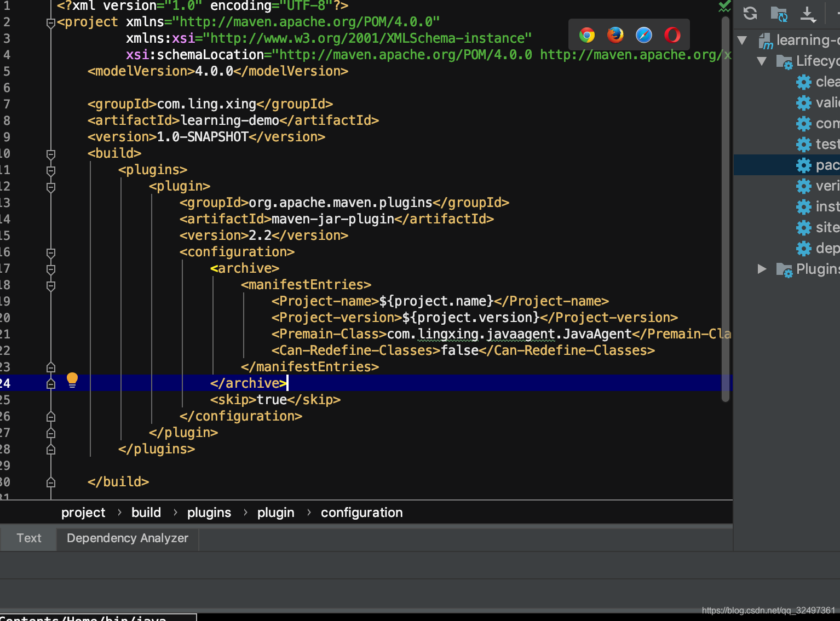Click the modelVersion 4.0.0 line
The width and height of the screenshot is (840, 621).
218,71
